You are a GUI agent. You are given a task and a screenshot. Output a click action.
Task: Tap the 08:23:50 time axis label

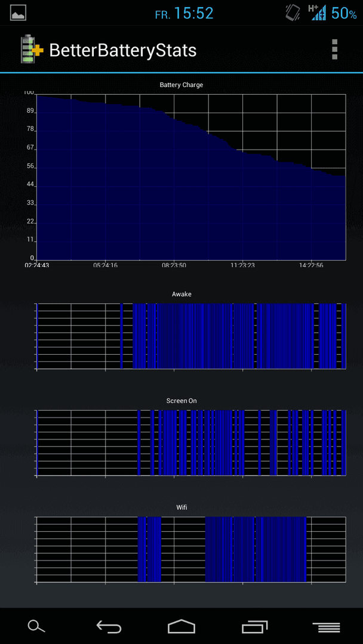point(174,265)
